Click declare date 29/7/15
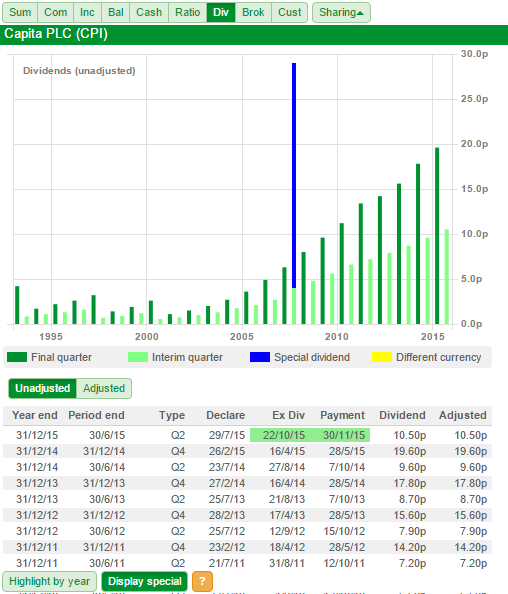This screenshot has height=594, width=508. click(x=227, y=435)
